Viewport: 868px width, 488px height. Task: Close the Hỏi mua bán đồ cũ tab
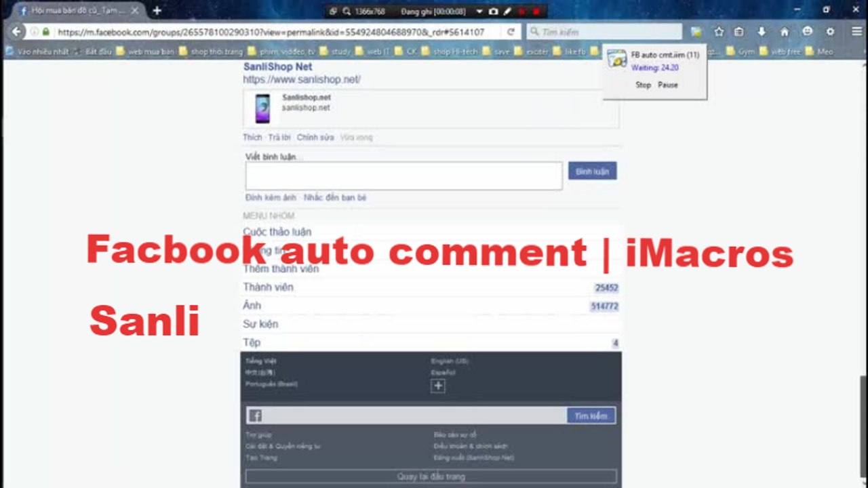(134, 11)
